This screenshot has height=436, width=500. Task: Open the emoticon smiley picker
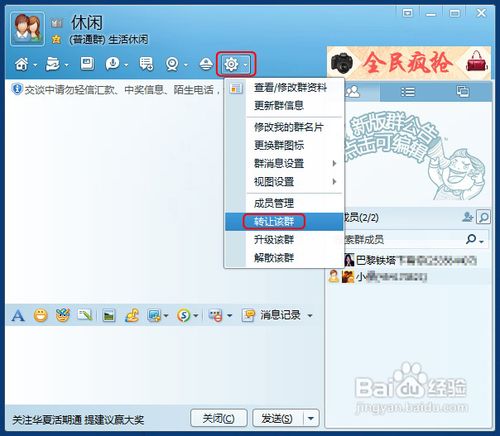pyautogui.click(x=41, y=315)
